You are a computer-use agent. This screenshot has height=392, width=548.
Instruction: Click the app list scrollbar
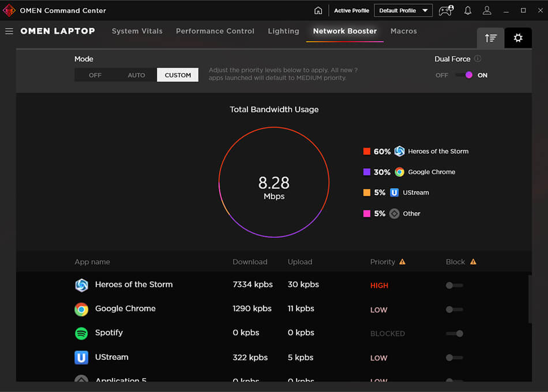530,299
